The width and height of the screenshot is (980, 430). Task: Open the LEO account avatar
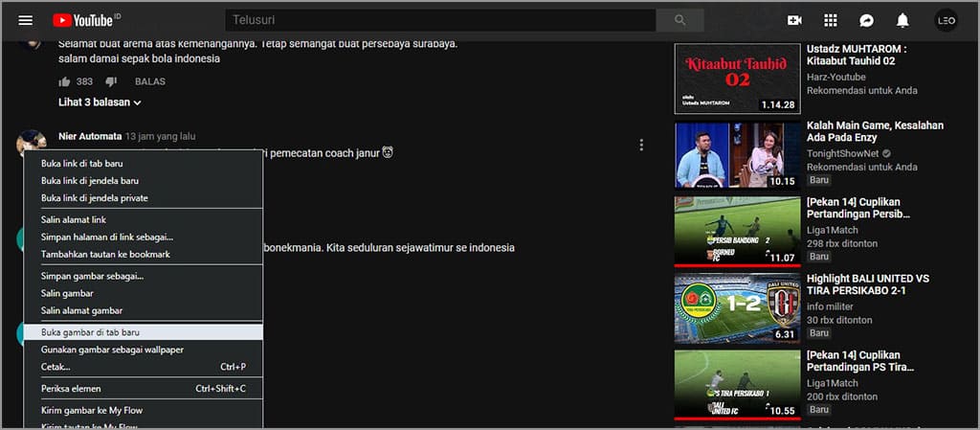(946, 20)
